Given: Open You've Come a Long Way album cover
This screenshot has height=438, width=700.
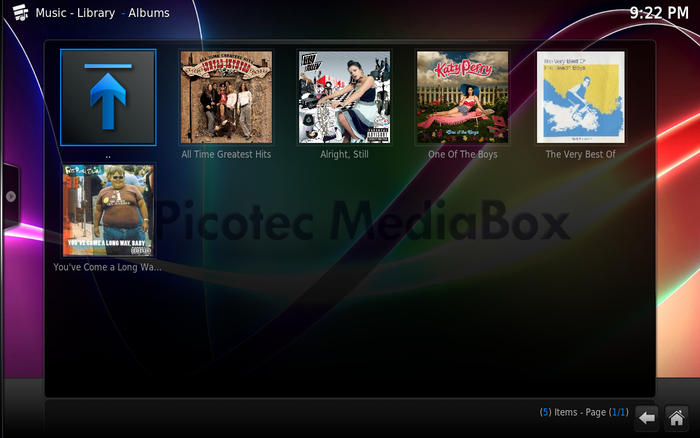Looking at the screenshot, I should 108,210.
